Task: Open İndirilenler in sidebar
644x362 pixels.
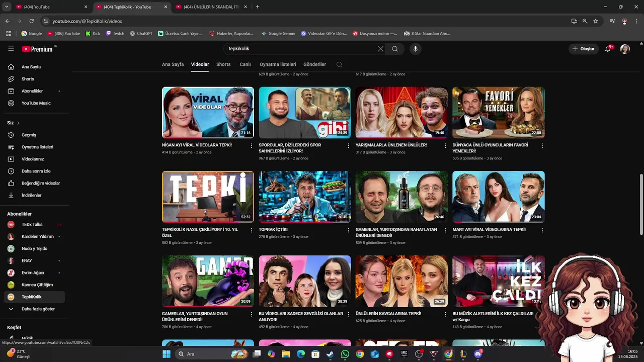Action: coord(35,195)
